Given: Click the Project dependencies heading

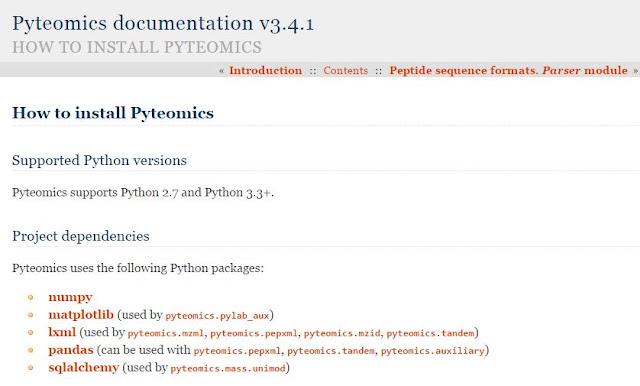Looking at the screenshot, I should coord(81,236).
